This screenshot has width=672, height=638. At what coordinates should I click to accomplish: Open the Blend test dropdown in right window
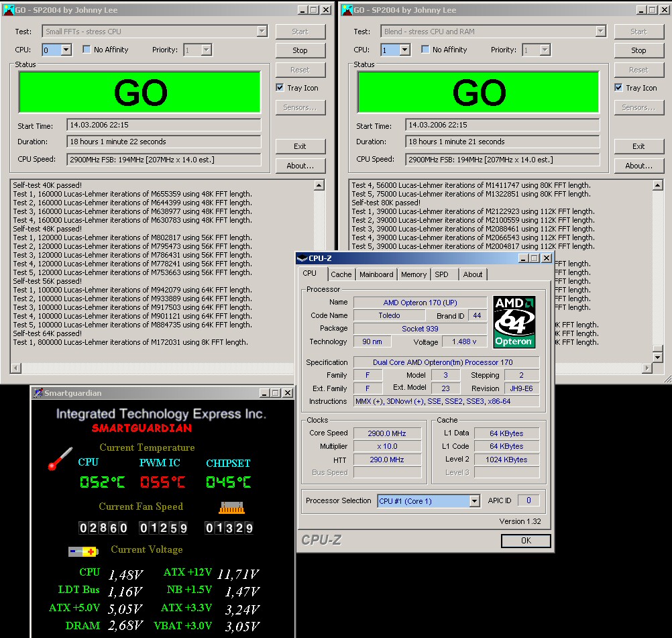(600, 32)
